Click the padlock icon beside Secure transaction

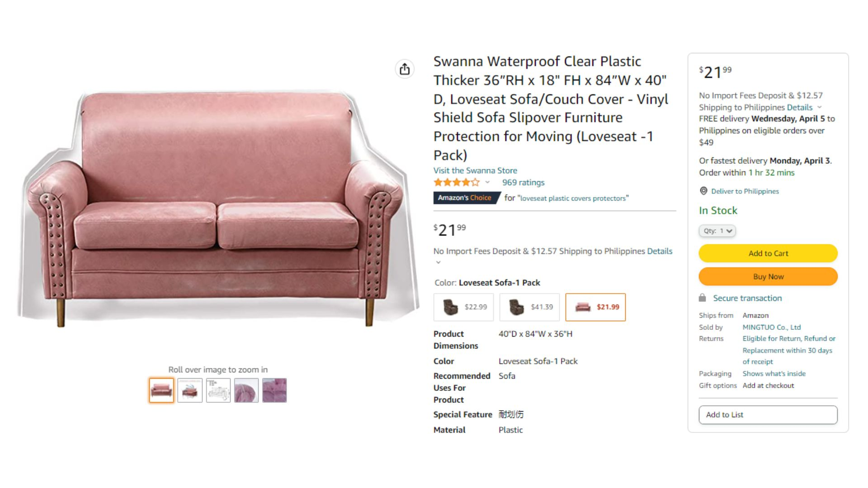point(702,298)
